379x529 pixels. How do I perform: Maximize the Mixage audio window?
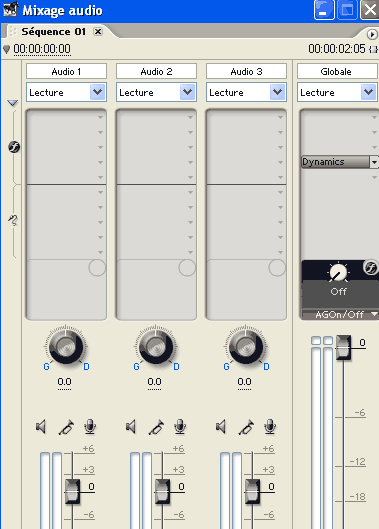(347, 10)
